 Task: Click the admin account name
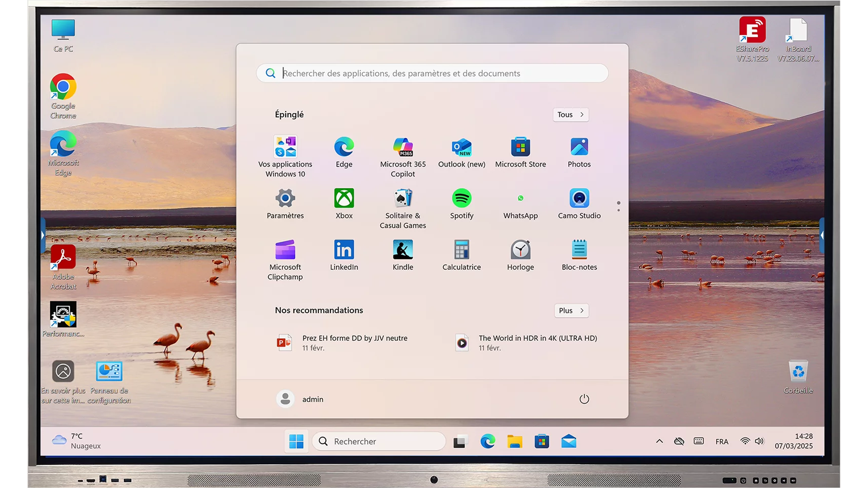pos(313,399)
